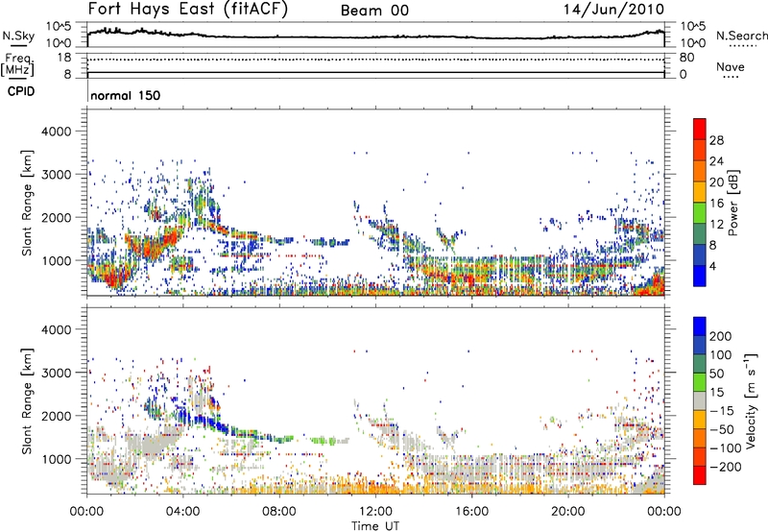Click the '20:00' time tick label
Image resolution: width=768 pixels, height=532 pixels.
567,512
